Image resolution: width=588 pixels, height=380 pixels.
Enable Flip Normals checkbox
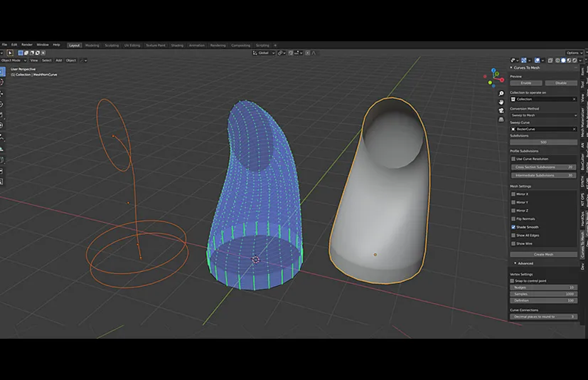pos(513,219)
